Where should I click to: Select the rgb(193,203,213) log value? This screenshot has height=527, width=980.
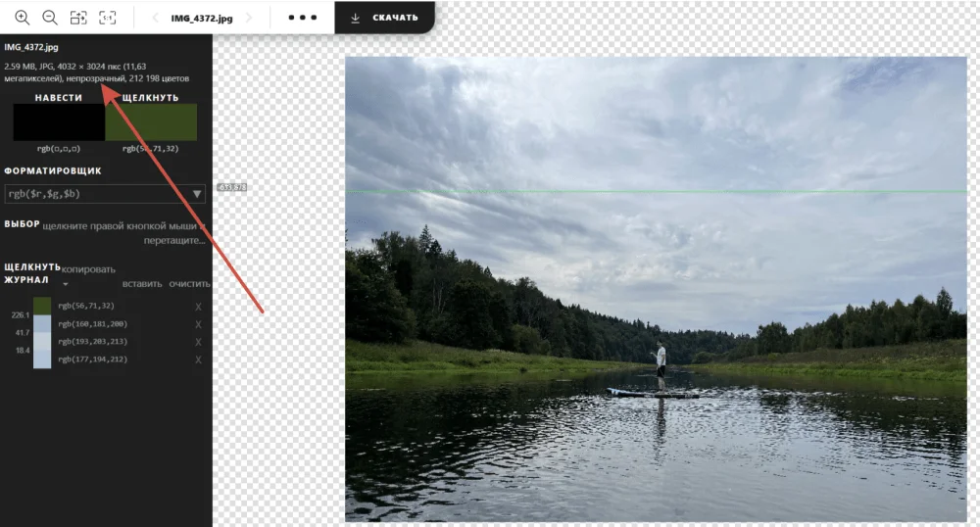(92, 341)
